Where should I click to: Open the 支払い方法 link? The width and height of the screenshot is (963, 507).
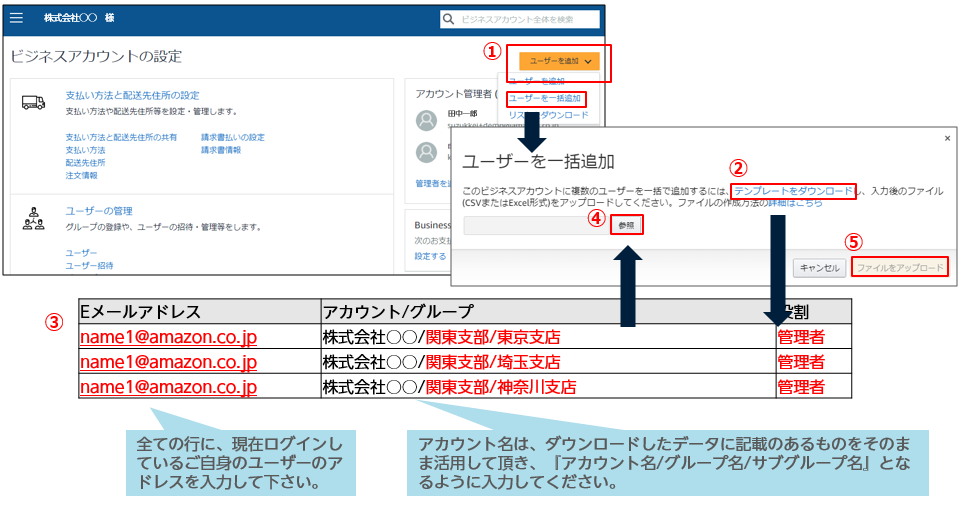[85, 150]
